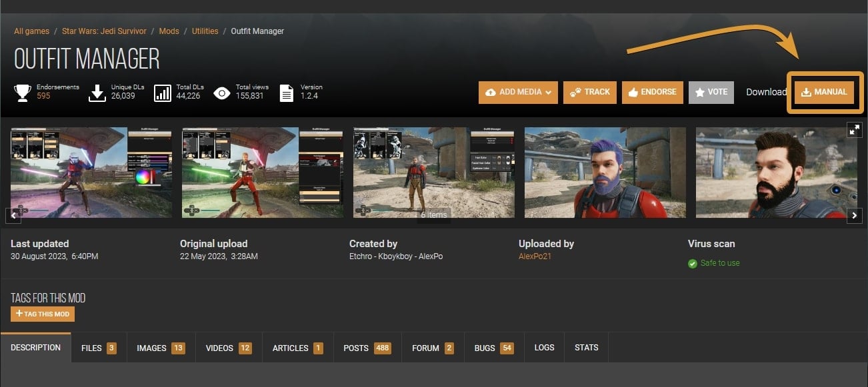This screenshot has height=387, width=868.
Task: Click creators Etchro - Kboykboy - AlexPo text
Action: [x=396, y=256]
